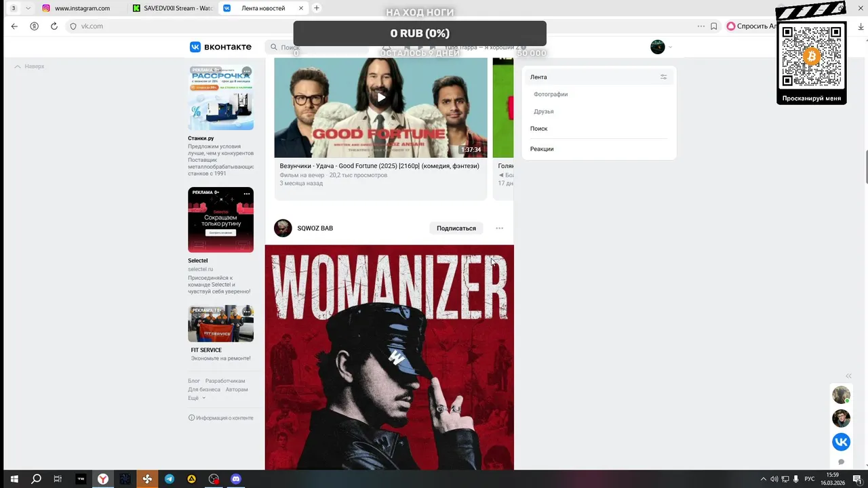Open the Windows notifications center icon
The image size is (868, 488).
(x=857, y=479)
